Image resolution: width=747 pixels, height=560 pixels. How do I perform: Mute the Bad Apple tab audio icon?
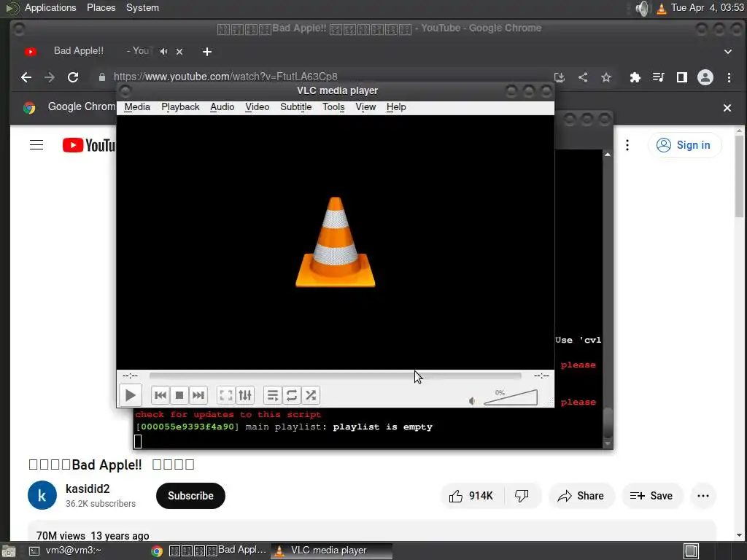164,52
